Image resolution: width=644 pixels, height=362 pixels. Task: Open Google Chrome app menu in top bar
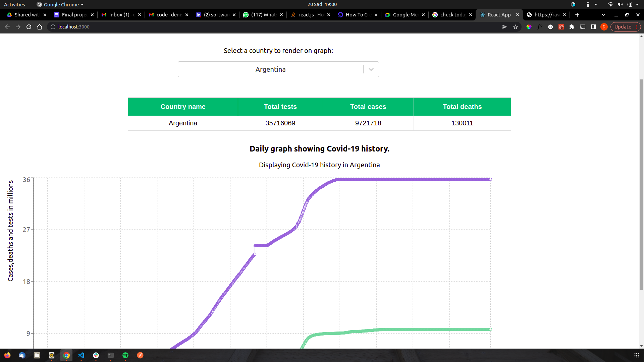(x=60, y=4)
